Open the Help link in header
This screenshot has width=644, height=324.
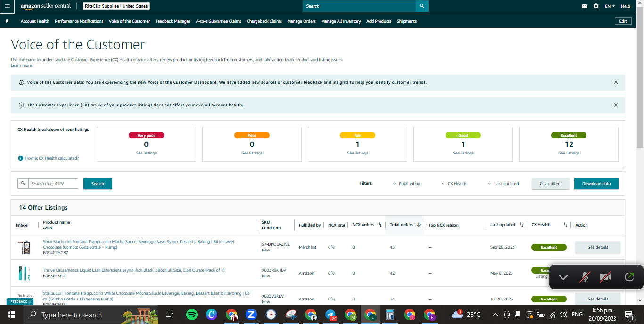(626, 6)
